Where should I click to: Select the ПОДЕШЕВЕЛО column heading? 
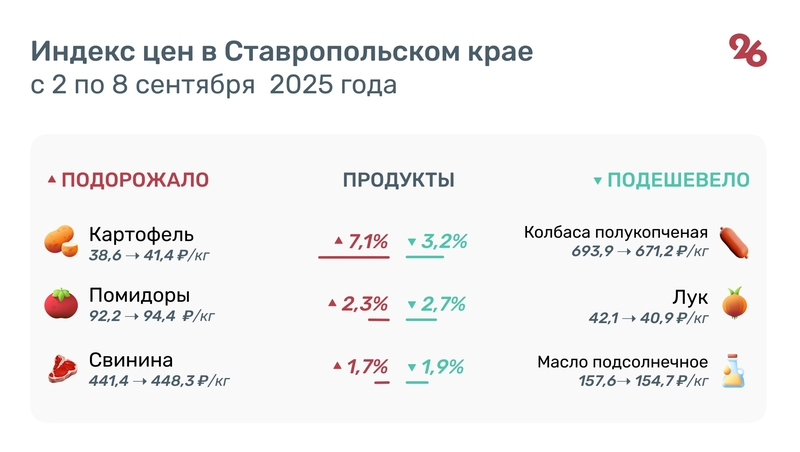(679, 180)
